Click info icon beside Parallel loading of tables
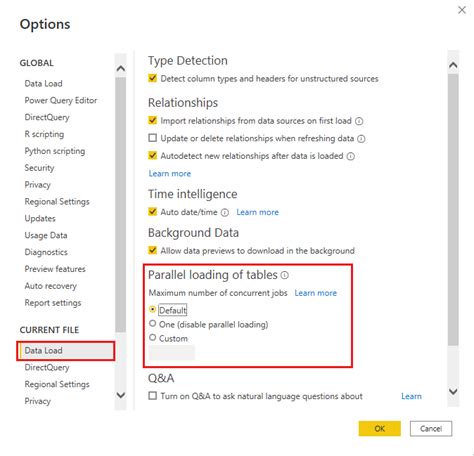Viewport: 474px width, 456px height. (284, 275)
